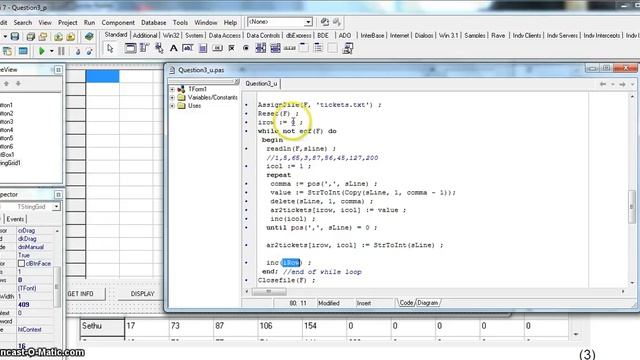Select the ListBox component icon
640x360 pixels.
point(260,49)
